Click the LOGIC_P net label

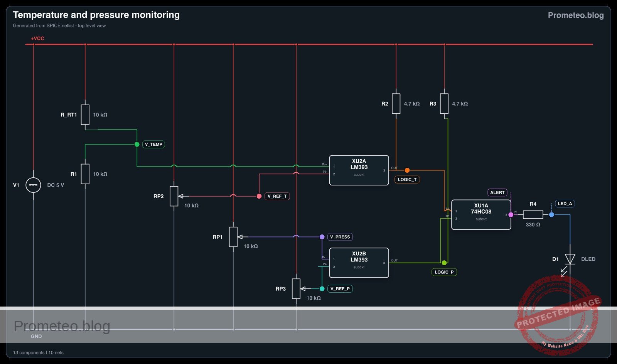coord(444,272)
